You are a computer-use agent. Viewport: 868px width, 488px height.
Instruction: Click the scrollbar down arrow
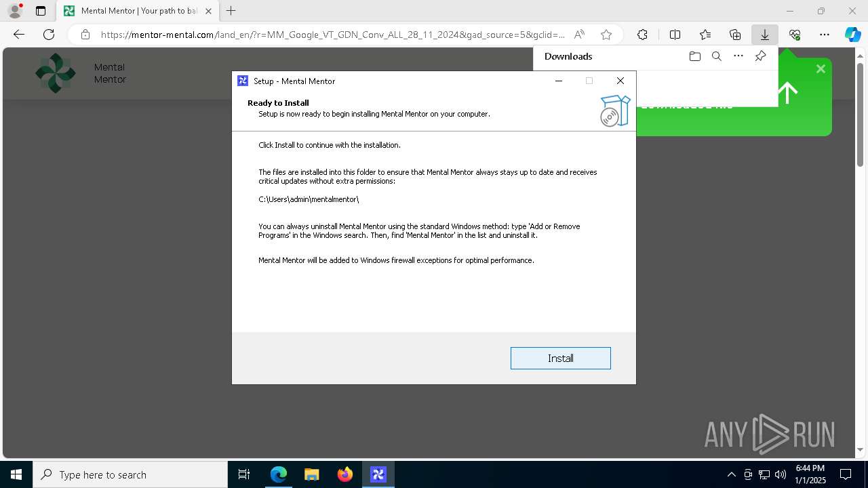[x=860, y=449]
